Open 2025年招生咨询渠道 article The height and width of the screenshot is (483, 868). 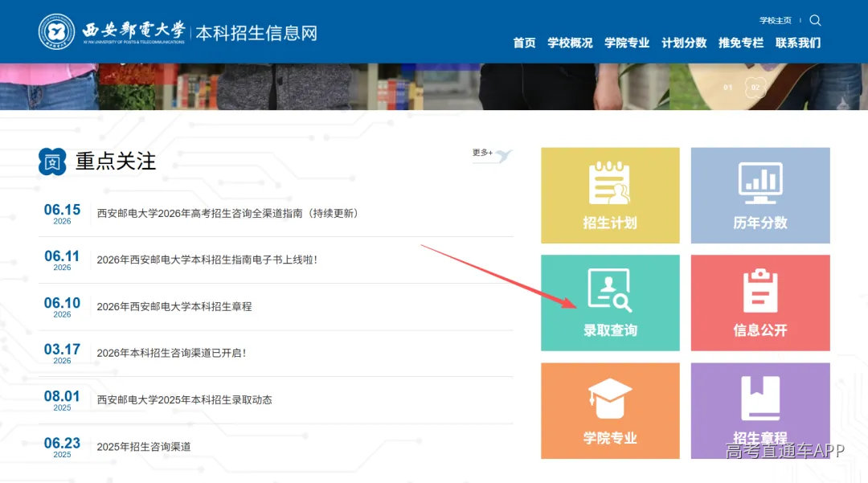coord(144,447)
